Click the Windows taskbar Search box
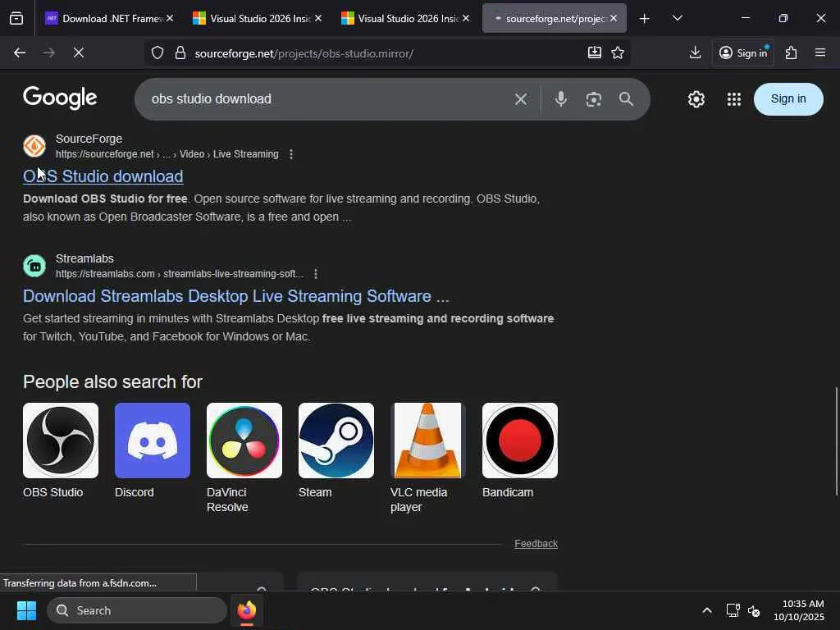The image size is (840, 630). 137,610
